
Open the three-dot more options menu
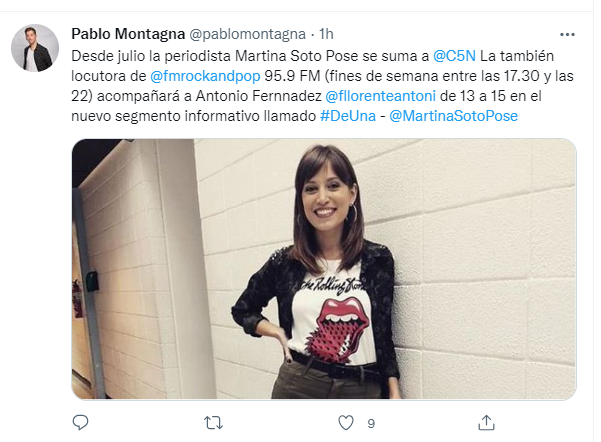pyautogui.click(x=567, y=35)
